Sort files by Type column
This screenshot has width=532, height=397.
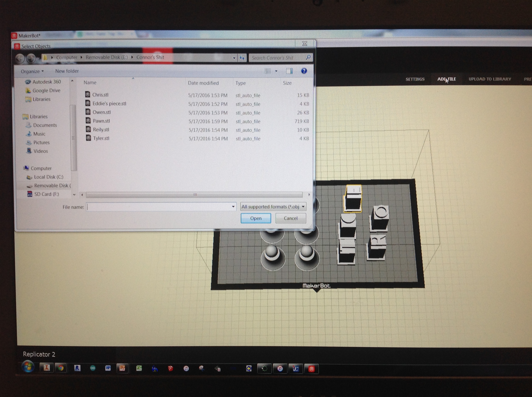pyautogui.click(x=241, y=83)
